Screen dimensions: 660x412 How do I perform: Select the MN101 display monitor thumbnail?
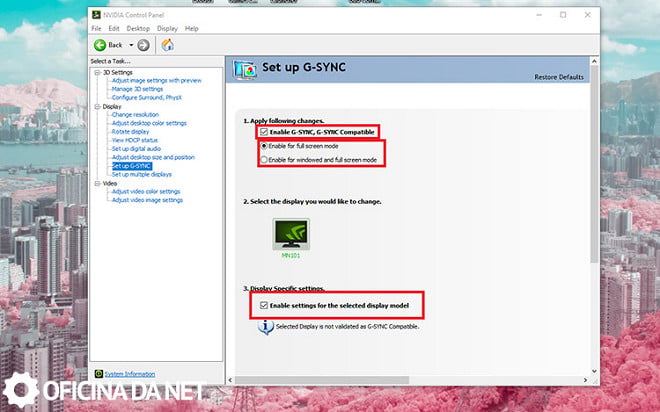click(291, 234)
